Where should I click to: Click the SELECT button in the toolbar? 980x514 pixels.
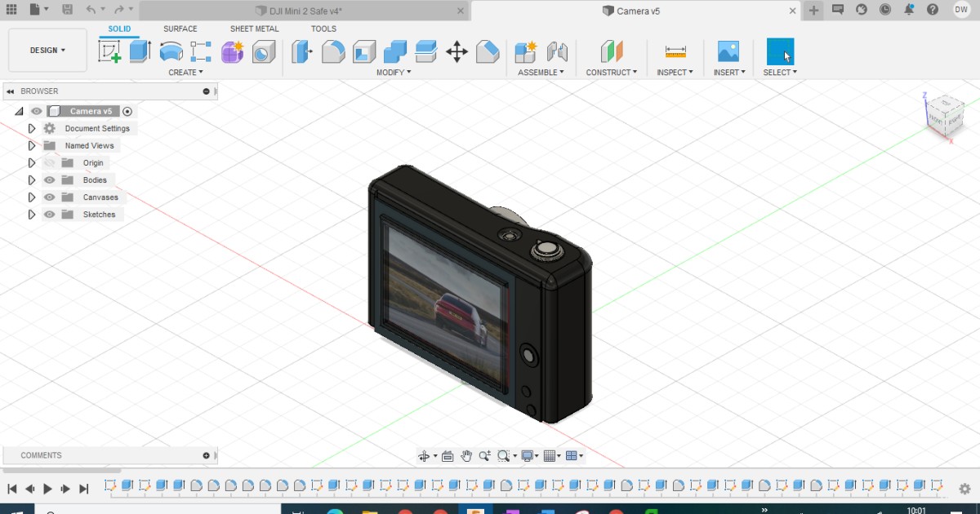[x=779, y=51]
